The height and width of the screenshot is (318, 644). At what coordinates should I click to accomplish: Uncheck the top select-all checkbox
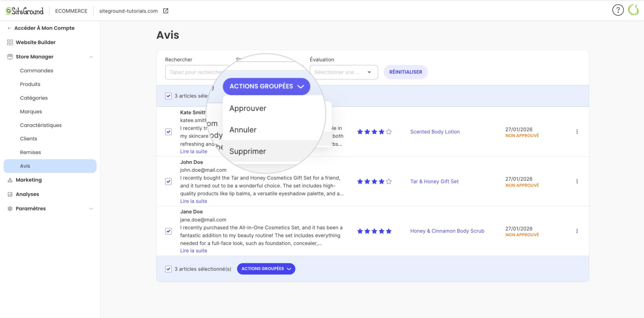pos(168,96)
